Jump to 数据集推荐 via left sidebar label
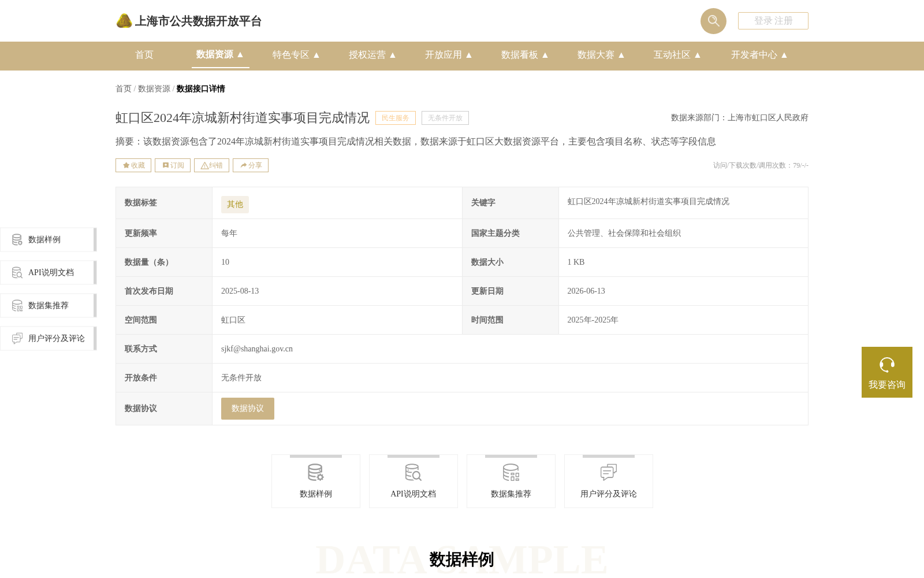The height and width of the screenshot is (578, 924). pyautogui.click(x=49, y=306)
